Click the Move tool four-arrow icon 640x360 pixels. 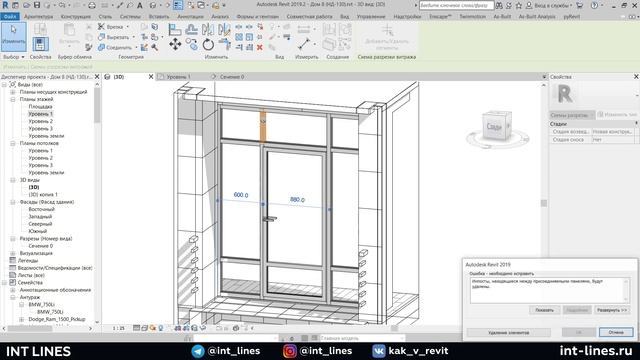pos(175,44)
